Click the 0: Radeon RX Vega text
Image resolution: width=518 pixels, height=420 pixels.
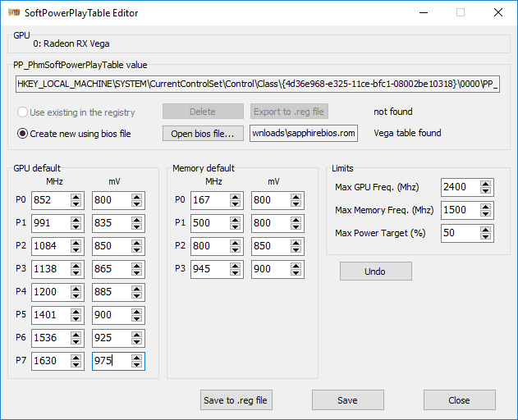tap(71, 43)
